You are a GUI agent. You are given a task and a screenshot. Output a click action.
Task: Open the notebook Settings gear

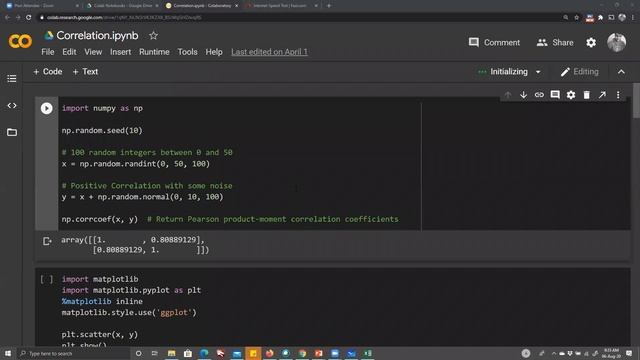[591, 42]
